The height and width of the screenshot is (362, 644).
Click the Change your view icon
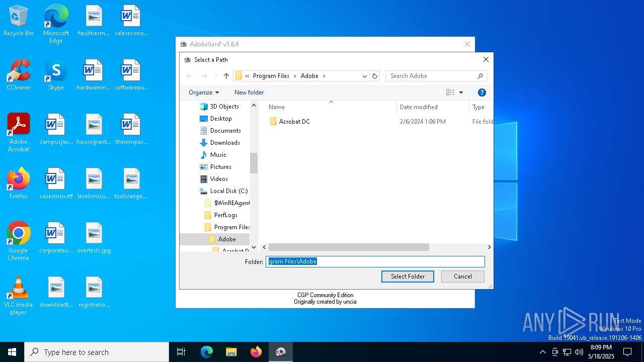click(450, 93)
